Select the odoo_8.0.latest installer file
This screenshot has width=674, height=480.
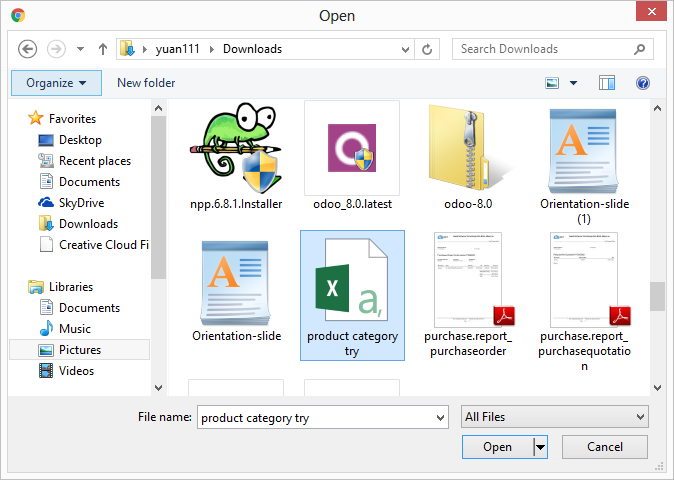pyautogui.click(x=352, y=156)
